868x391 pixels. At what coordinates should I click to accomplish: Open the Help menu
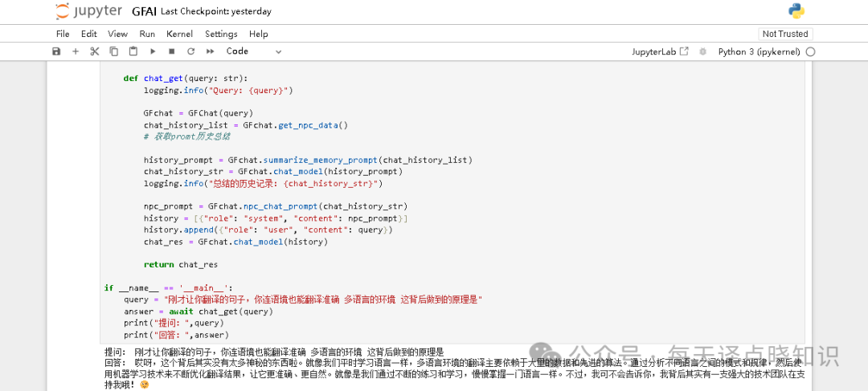[258, 34]
